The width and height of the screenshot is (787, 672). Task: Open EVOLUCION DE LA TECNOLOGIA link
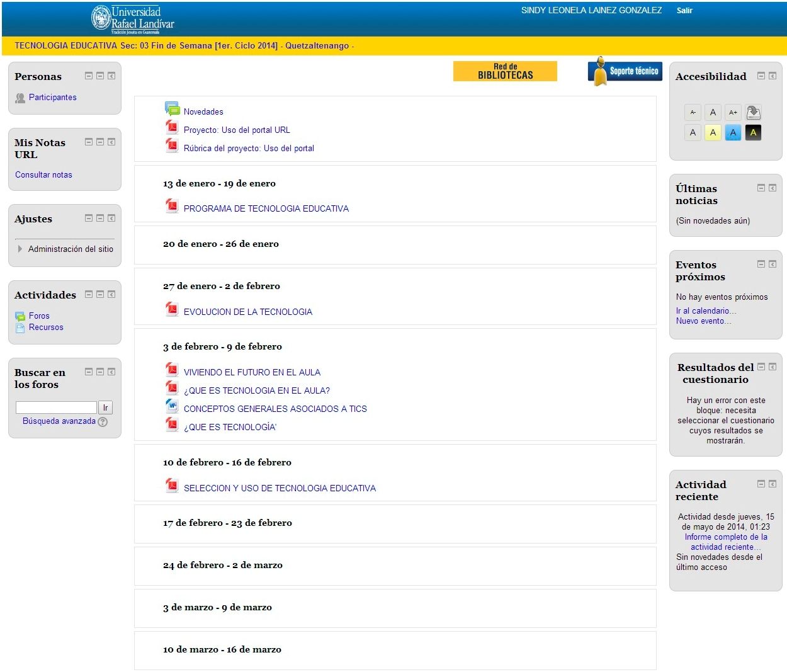coord(248,312)
